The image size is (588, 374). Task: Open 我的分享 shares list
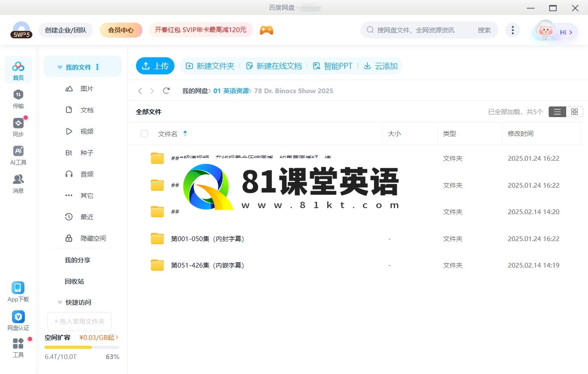(77, 260)
